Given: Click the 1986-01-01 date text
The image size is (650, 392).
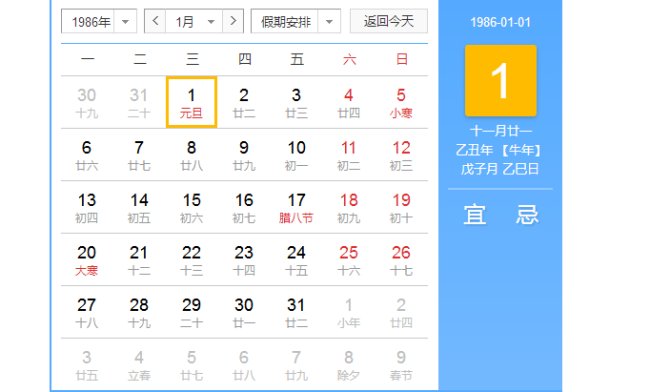Looking at the screenshot, I should [x=500, y=22].
